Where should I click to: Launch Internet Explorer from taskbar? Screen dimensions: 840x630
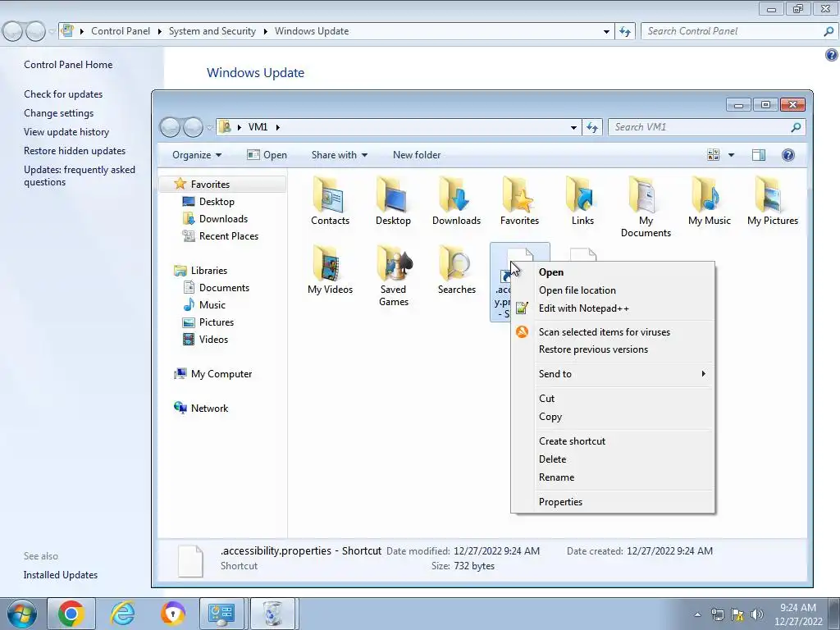pyautogui.click(x=122, y=614)
